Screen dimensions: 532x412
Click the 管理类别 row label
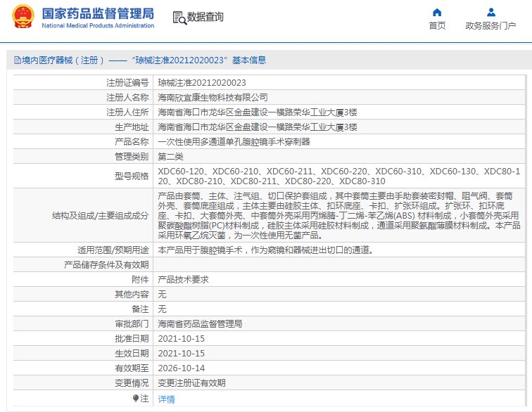(132, 157)
